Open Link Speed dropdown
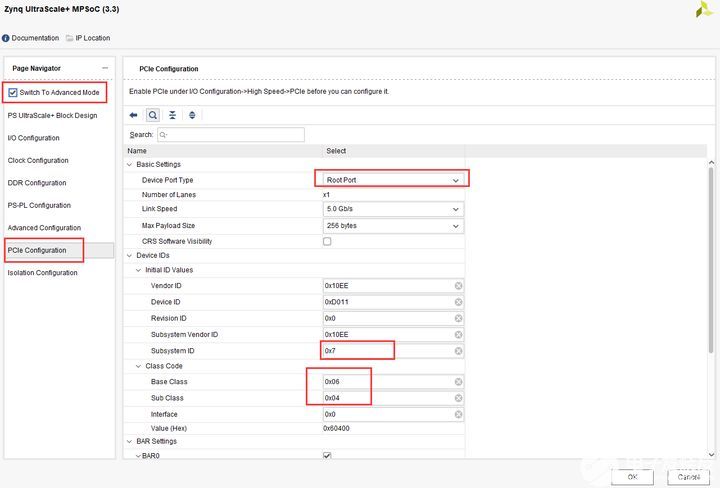Screen dimensions: 720x488 pyautogui.click(x=393, y=209)
